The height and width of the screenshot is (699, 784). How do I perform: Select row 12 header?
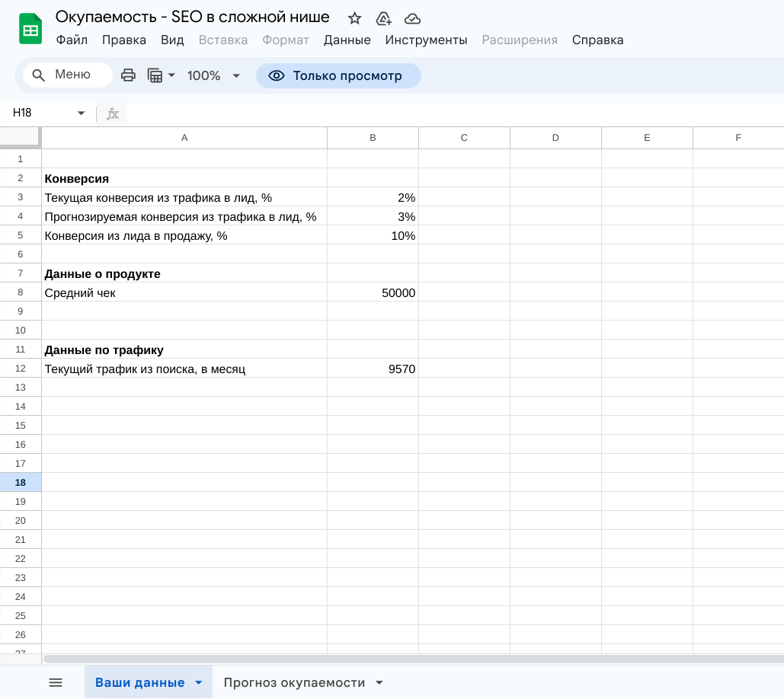tap(21, 369)
